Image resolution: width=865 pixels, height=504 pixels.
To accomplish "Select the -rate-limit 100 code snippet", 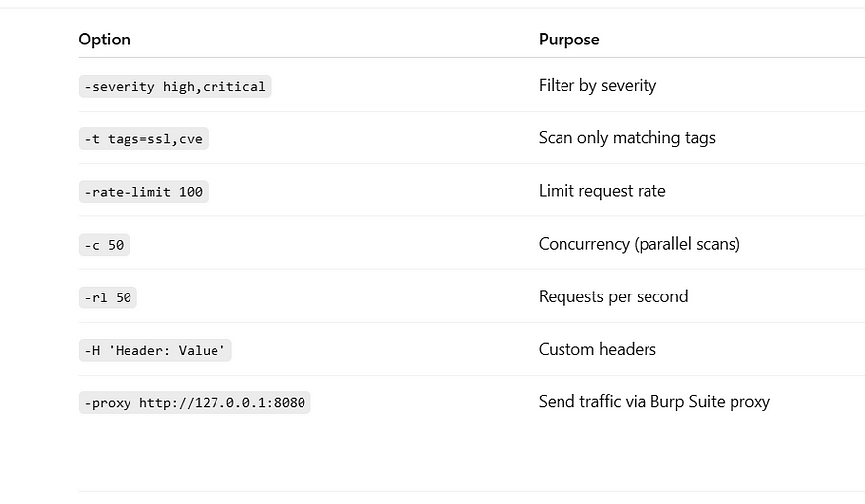I will (143, 192).
